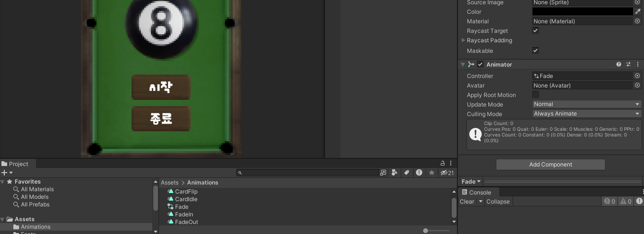The width and height of the screenshot is (644, 234).
Task: Open the Fade preview dropdown
Action: click(471, 181)
